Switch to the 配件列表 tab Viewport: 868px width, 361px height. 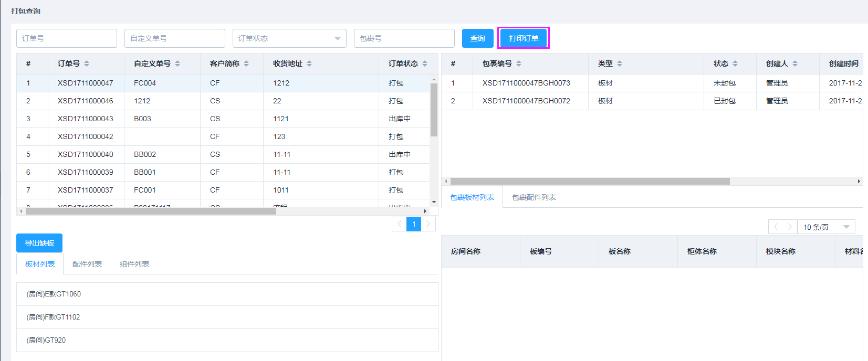(x=87, y=264)
